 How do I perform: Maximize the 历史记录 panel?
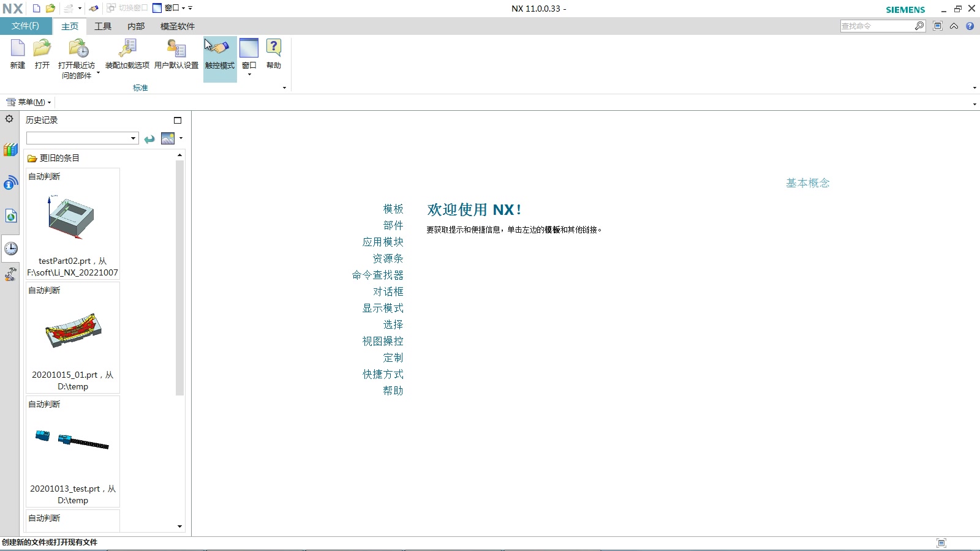click(x=178, y=121)
